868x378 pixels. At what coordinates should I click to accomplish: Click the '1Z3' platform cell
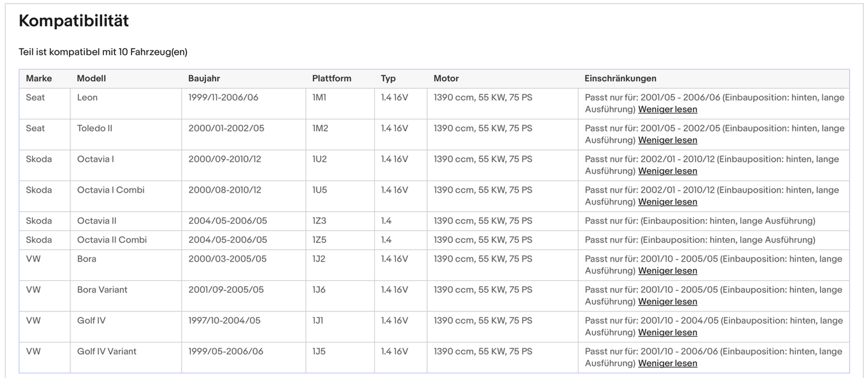[319, 221]
